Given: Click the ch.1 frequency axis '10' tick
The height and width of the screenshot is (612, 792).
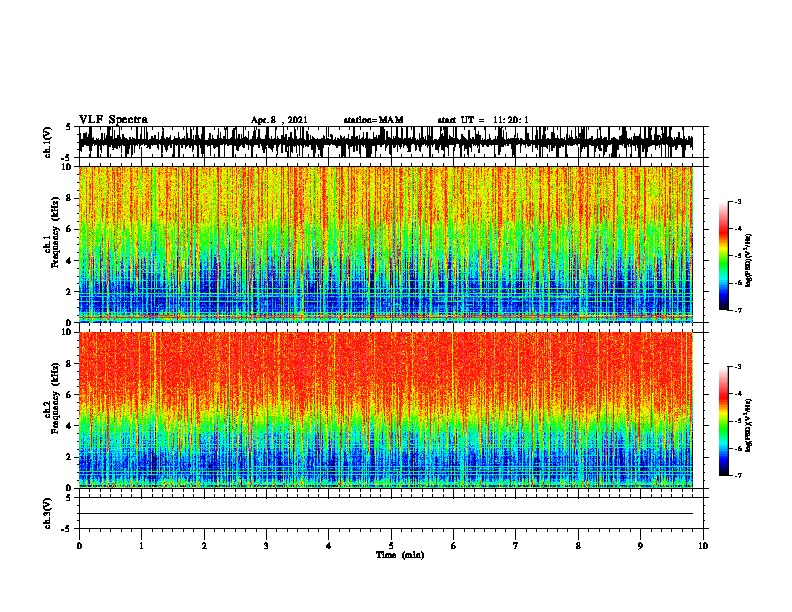Looking at the screenshot, I should (68, 167).
